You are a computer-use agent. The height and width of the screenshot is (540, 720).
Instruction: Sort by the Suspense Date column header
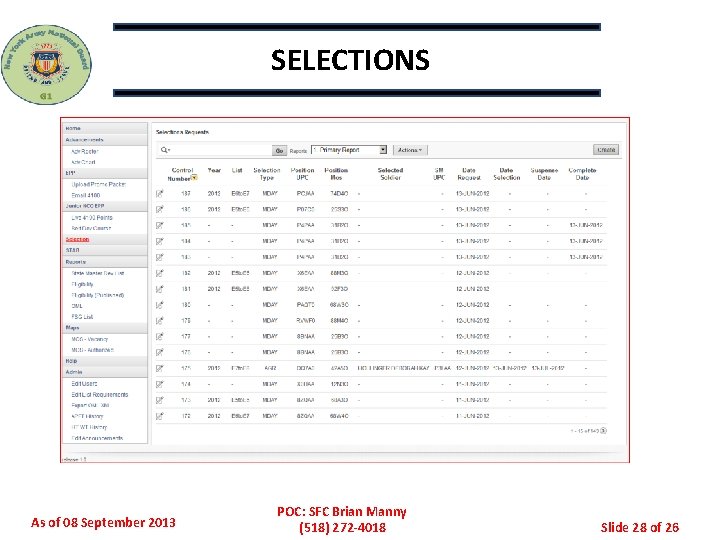pyautogui.click(x=544, y=174)
